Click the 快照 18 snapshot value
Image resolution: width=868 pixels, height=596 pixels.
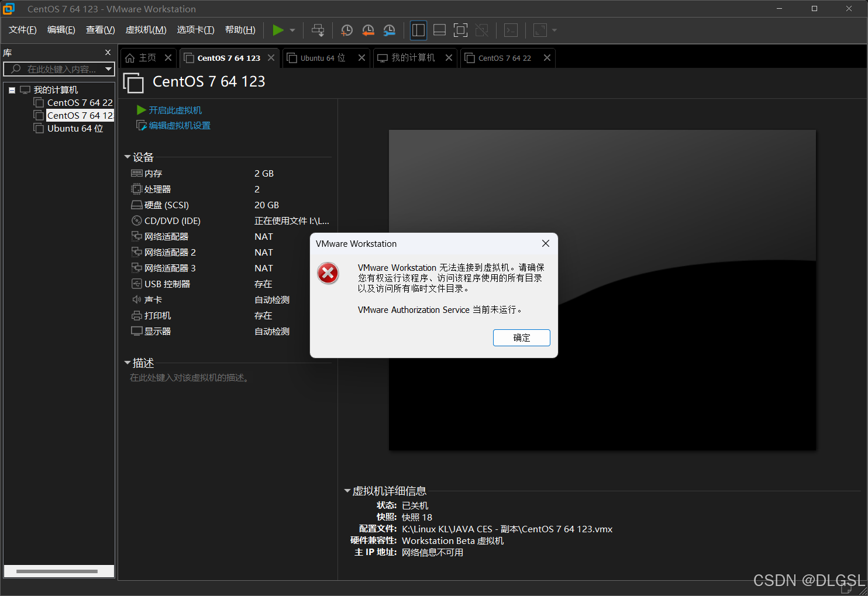[x=417, y=517]
